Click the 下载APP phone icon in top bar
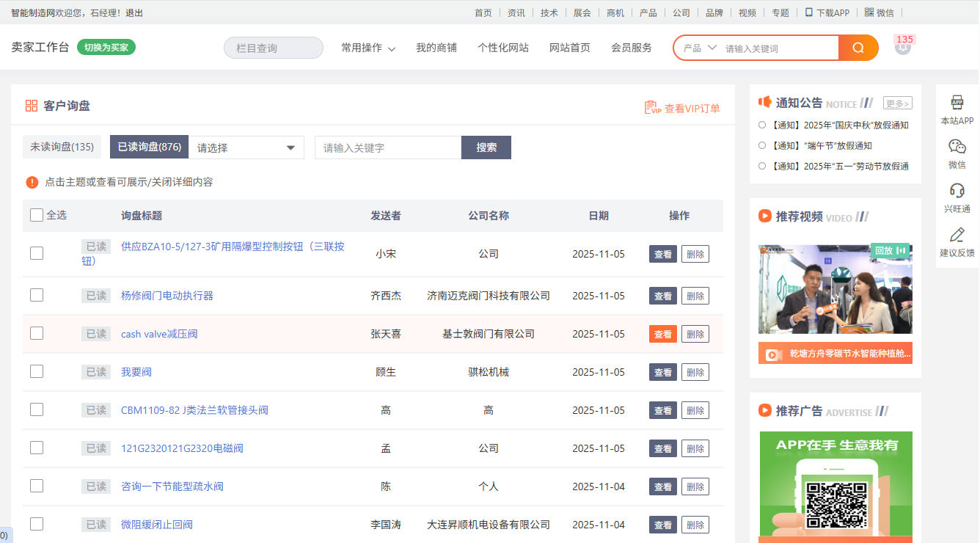The image size is (980, 543). click(x=808, y=12)
